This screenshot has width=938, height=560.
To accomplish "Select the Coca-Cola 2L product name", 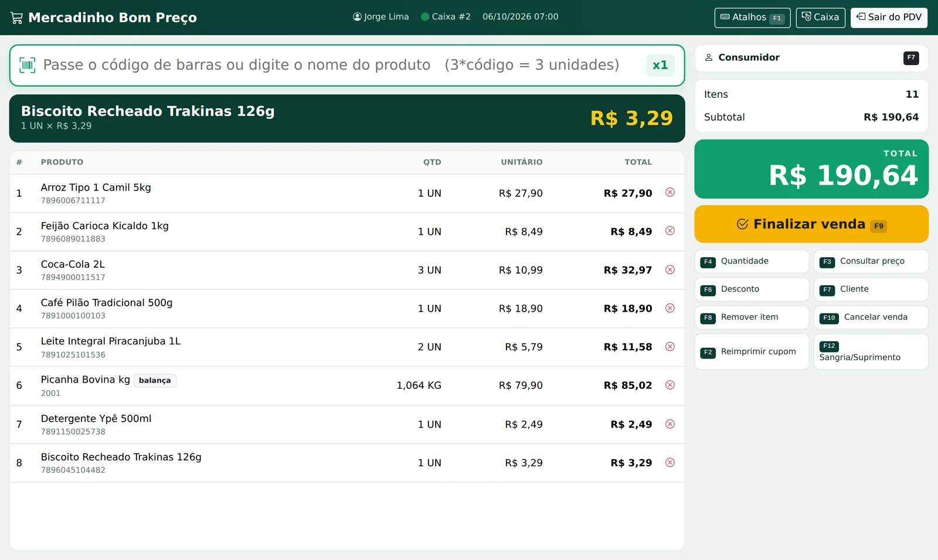I will pyautogui.click(x=73, y=264).
